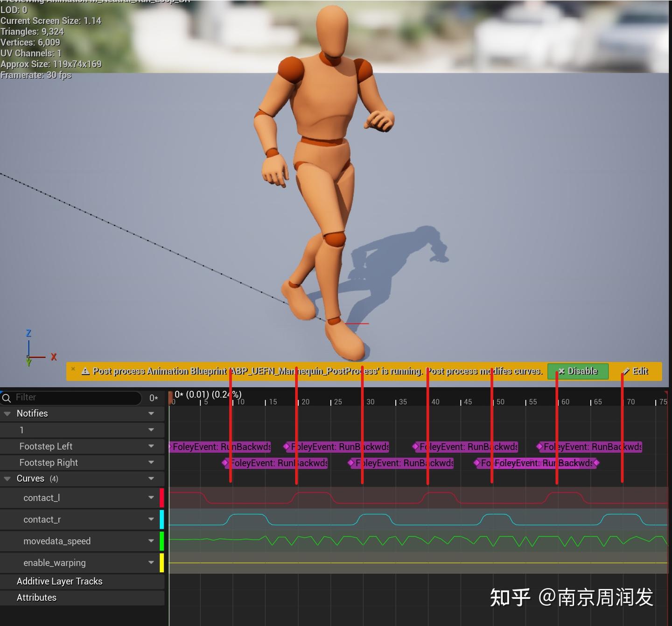Click the 'Footstep Right' track label
This screenshot has height=626, width=672.
(49, 463)
